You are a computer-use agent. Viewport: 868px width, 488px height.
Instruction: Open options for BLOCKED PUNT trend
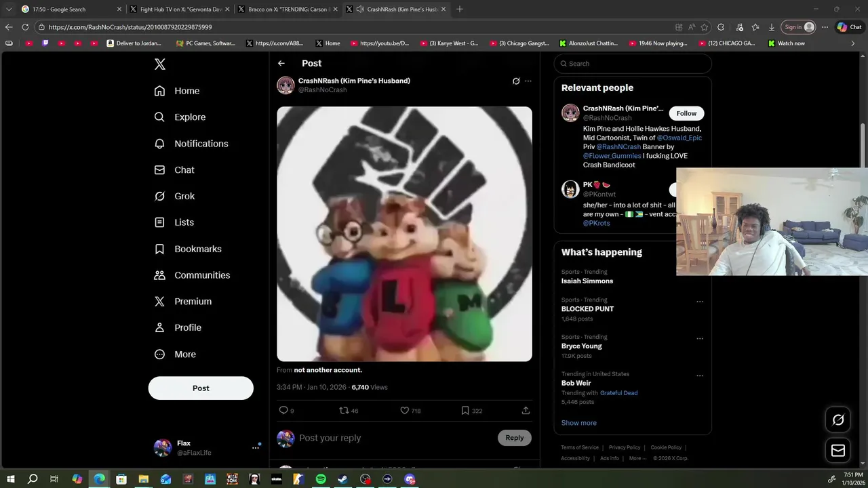pos(700,302)
